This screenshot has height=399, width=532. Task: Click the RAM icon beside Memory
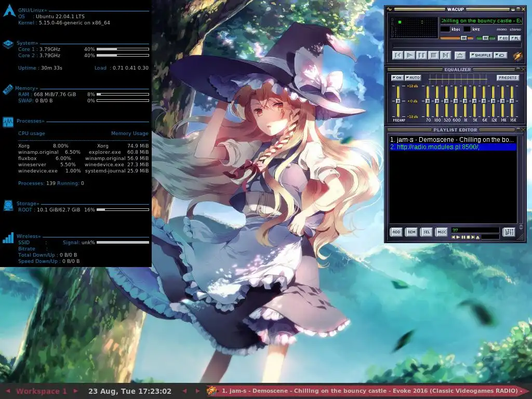point(8,89)
